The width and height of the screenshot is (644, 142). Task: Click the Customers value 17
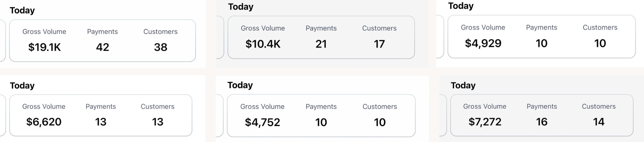(379, 44)
